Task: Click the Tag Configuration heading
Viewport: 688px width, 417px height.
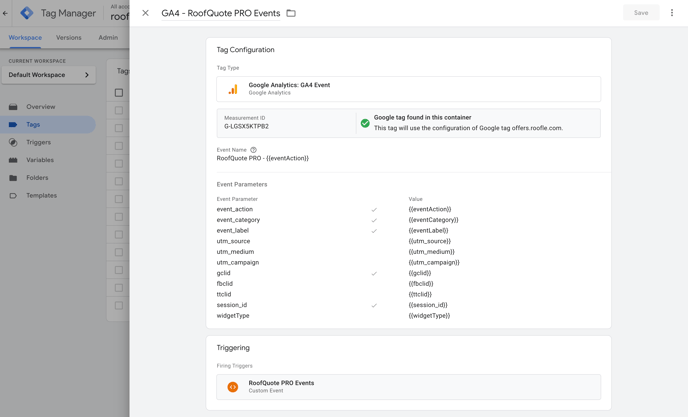Action: click(x=245, y=50)
